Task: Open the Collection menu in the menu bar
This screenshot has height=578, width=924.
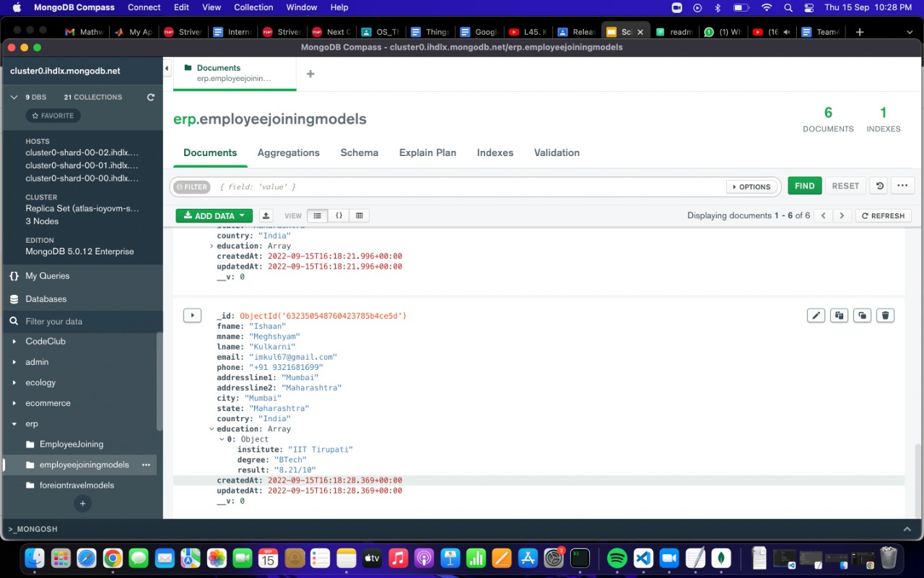Action: tap(253, 7)
